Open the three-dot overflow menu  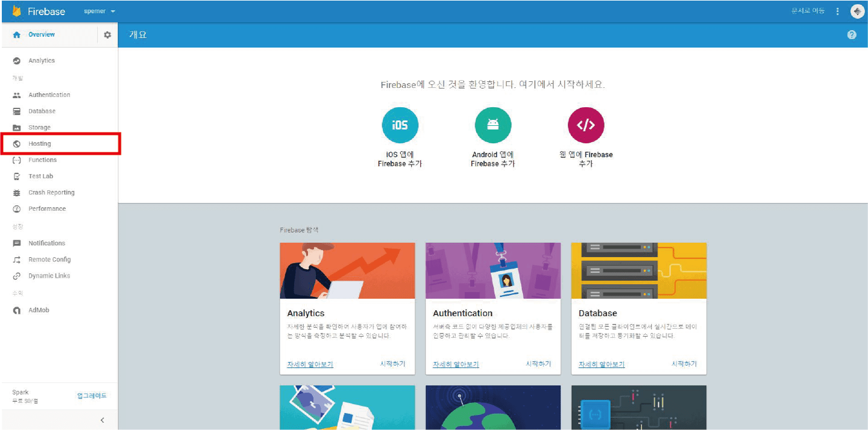coord(837,11)
